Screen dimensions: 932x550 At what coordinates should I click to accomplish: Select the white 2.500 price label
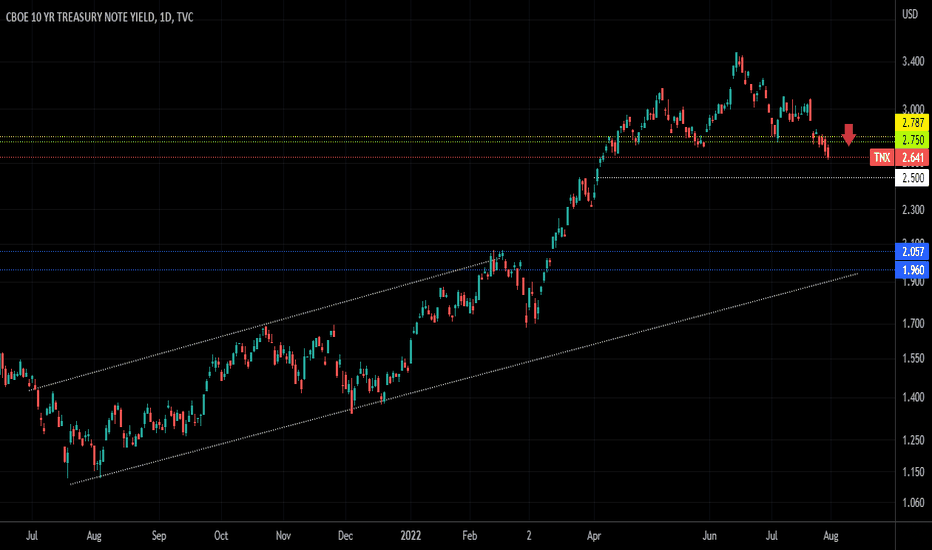[x=912, y=178]
